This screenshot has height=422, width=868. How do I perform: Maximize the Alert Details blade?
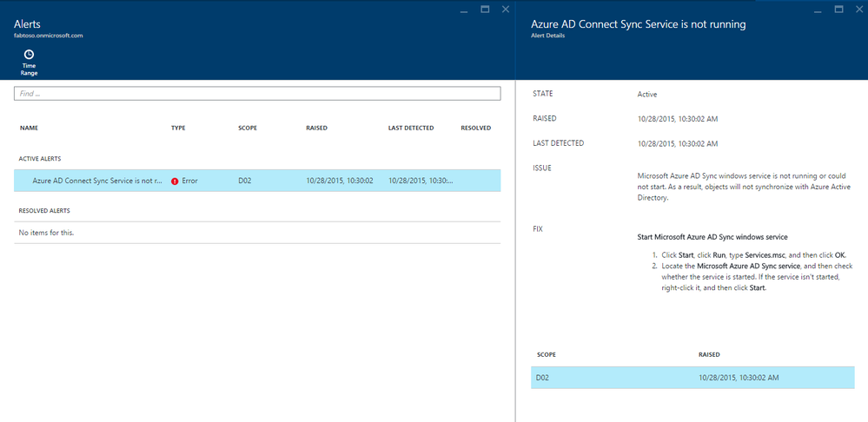point(838,9)
